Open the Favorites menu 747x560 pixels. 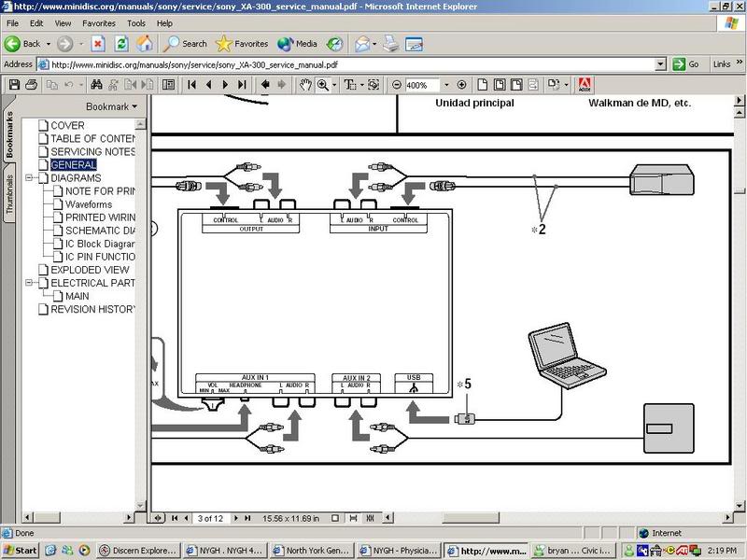point(99,21)
